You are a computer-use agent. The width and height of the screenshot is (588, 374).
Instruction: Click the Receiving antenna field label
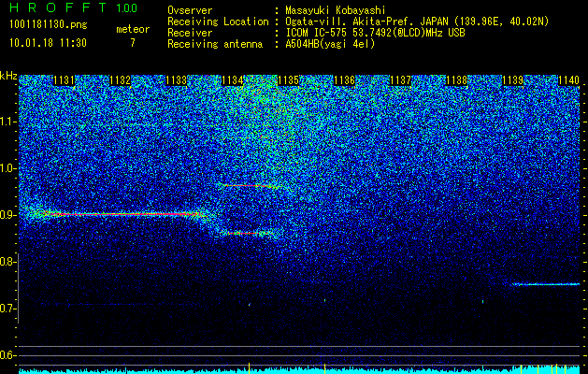215,44
